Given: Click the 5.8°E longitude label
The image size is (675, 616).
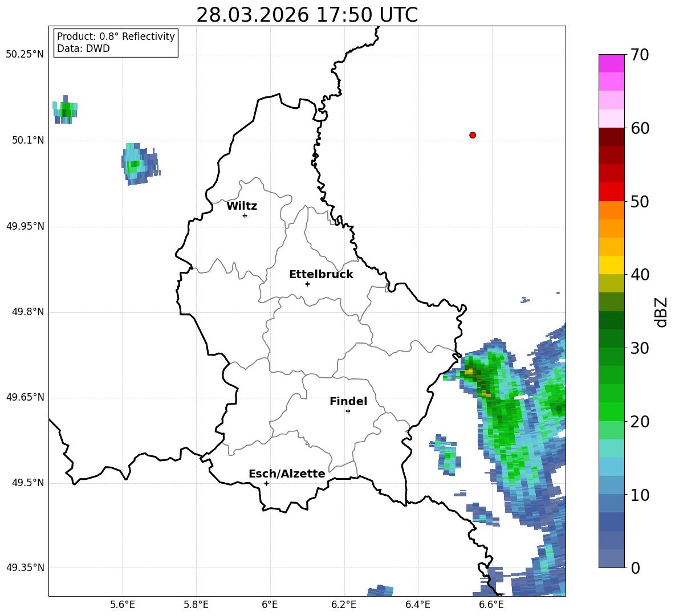Looking at the screenshot, I should pyautogui.click(x=196, y=605).
